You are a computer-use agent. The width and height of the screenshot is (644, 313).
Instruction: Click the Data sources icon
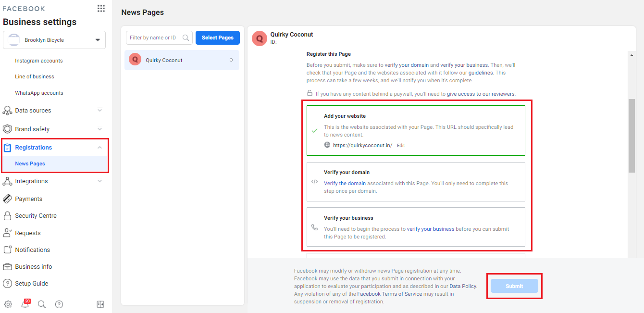pos(7,111)
